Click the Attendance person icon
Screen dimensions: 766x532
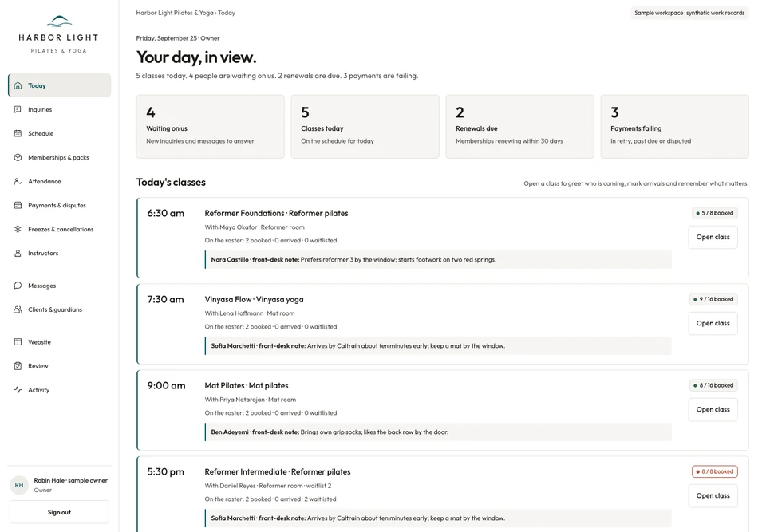[x=18, y=181]
